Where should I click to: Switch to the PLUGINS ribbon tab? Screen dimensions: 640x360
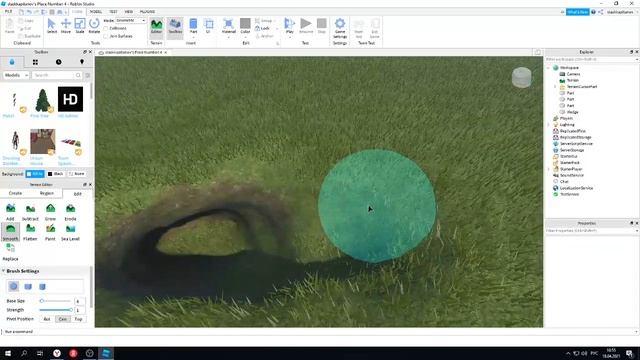point(147,12)
